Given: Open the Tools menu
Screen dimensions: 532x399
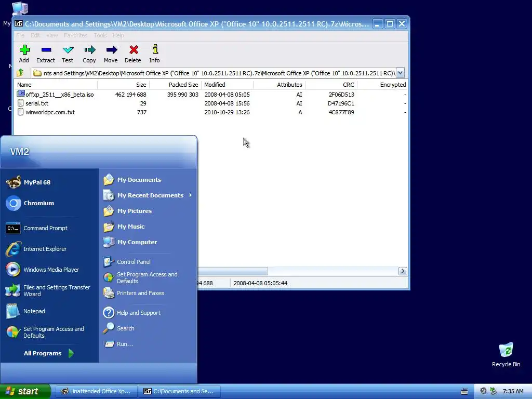Looking at the screenshot, I should [x=100, y=35].
